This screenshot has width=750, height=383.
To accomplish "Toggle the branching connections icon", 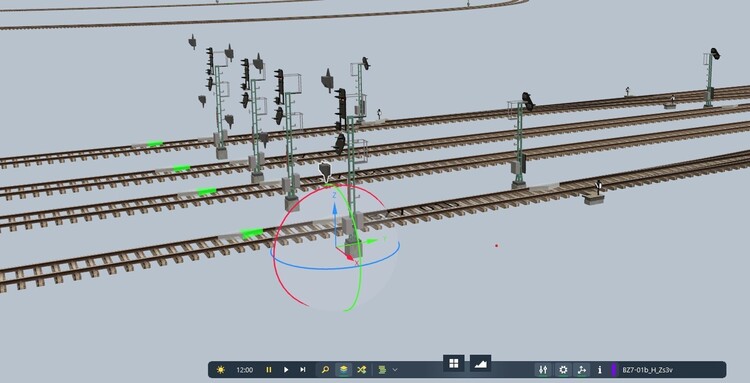I will pos(582,370).
